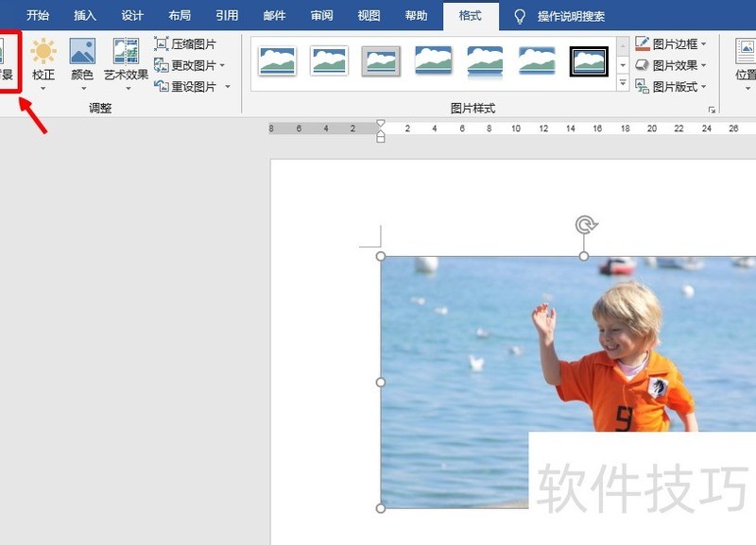Open the 图片样式 dialog launcher
The image size is (756, 545).
(x=712, y=110)
